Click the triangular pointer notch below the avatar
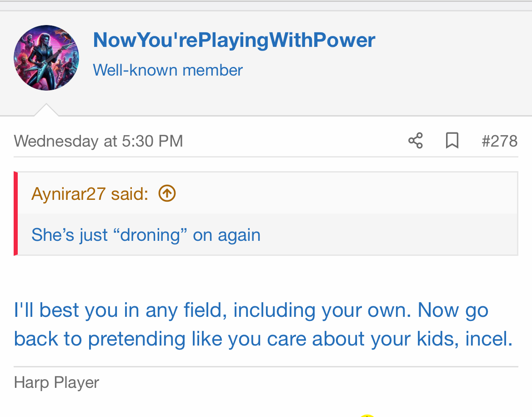The width and height of the screenshot is (532, 417). tap(46, 110)
